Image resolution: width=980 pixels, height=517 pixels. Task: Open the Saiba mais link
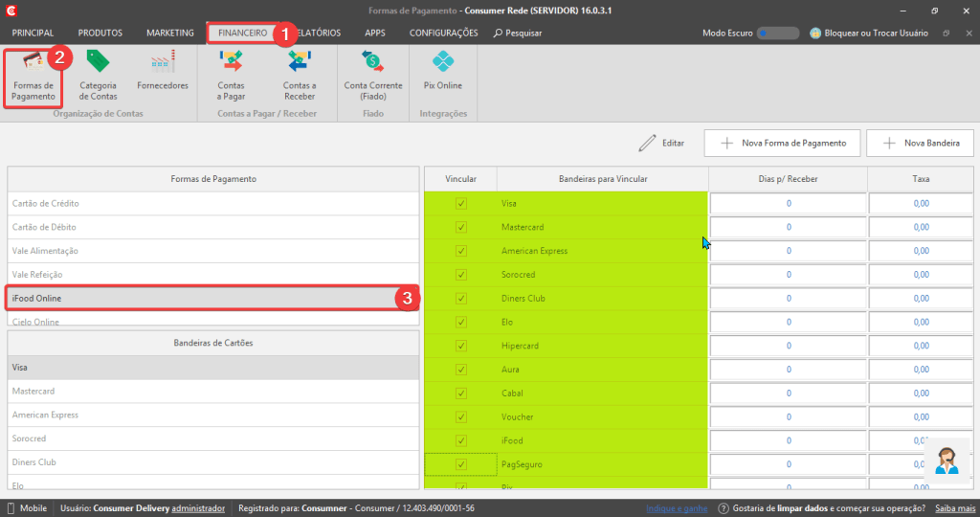pos(955,508)
